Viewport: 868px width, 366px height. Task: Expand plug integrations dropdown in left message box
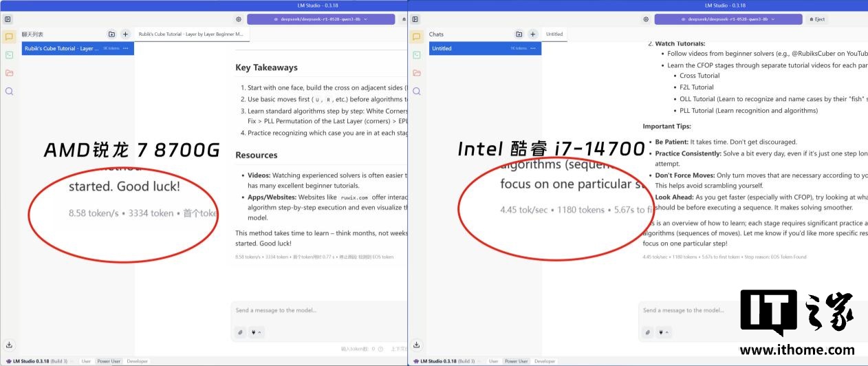pyautogui.click(x=256, y=332)
